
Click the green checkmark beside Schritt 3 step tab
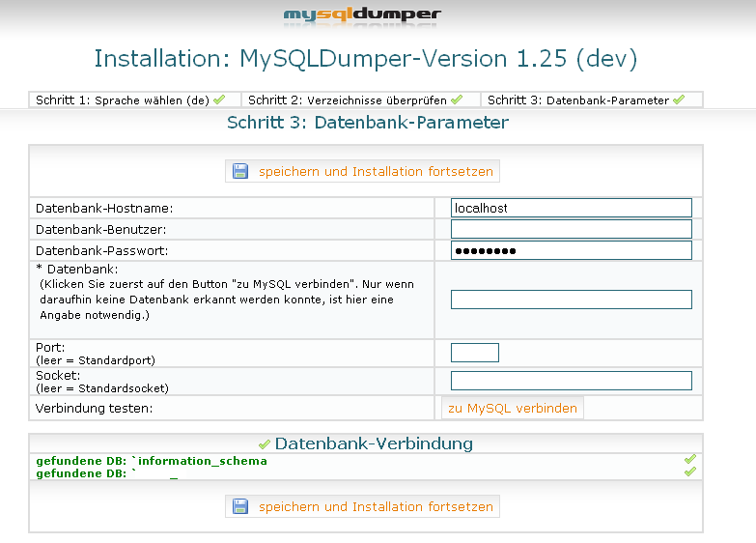pyautogui.click(x=679, y=100)
